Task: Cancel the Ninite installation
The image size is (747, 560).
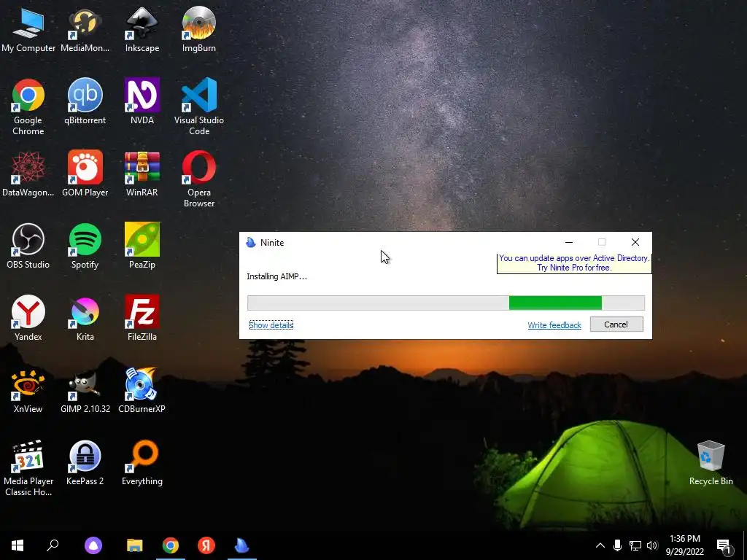Action: tap(616, 324)
